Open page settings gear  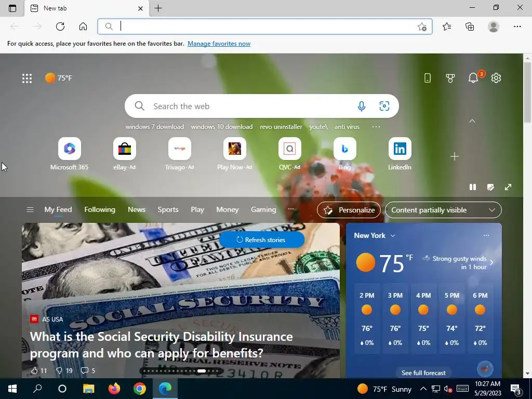pyautogui.click(x=496, y=78)
